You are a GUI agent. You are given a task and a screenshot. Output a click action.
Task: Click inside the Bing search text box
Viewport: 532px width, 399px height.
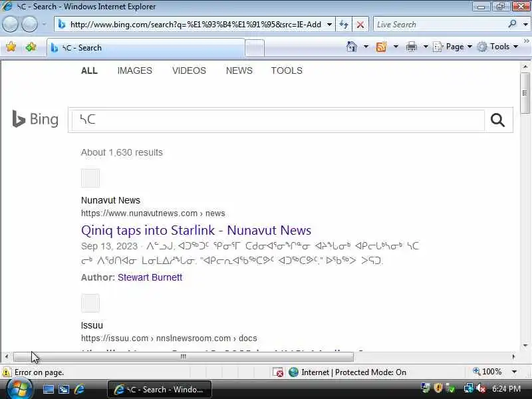tap(278, 120)
